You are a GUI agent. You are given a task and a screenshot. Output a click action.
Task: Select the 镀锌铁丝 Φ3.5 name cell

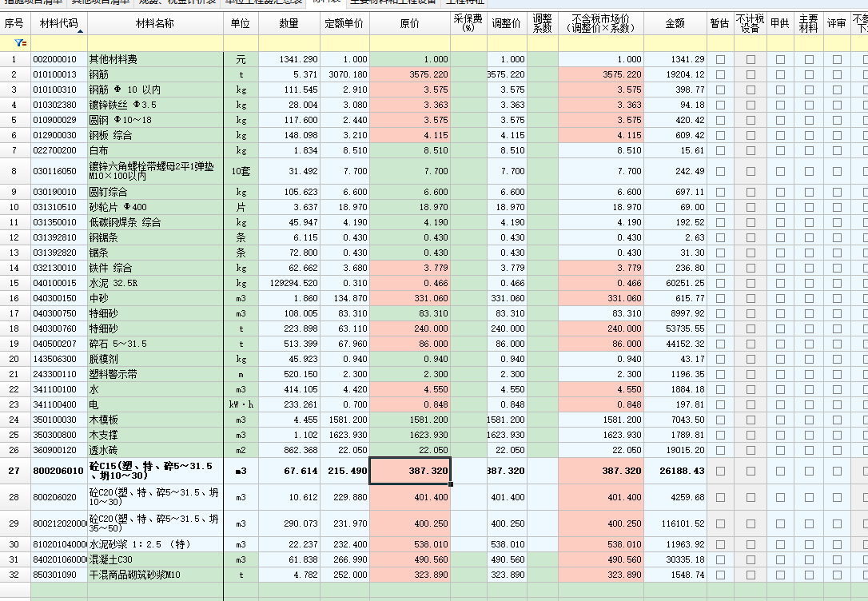pos(155,105)
